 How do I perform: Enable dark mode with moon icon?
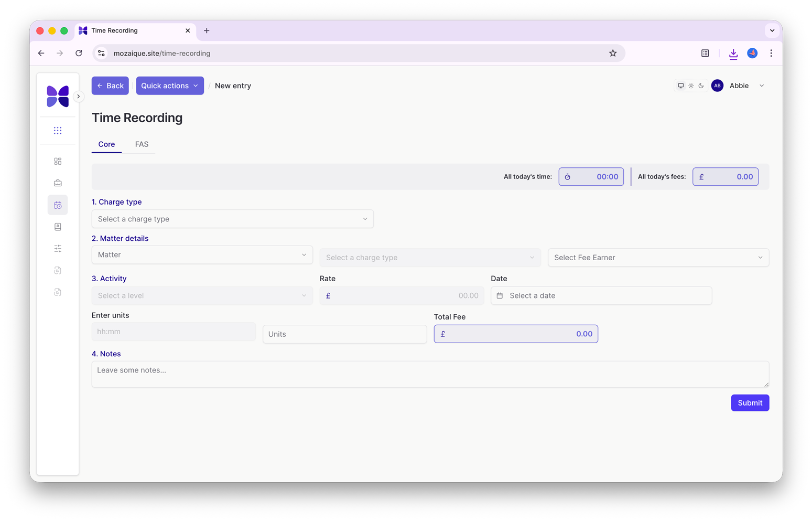pos(701,86)
